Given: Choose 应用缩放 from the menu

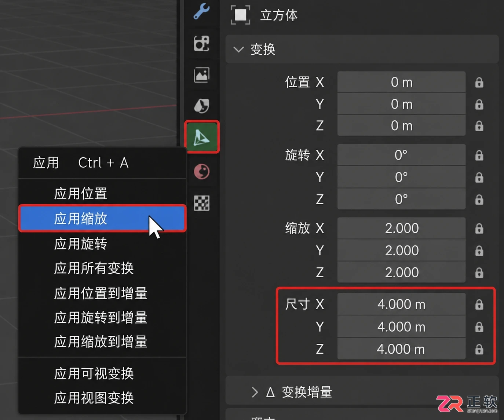Looking at the screenshot, I should (103, 219).
